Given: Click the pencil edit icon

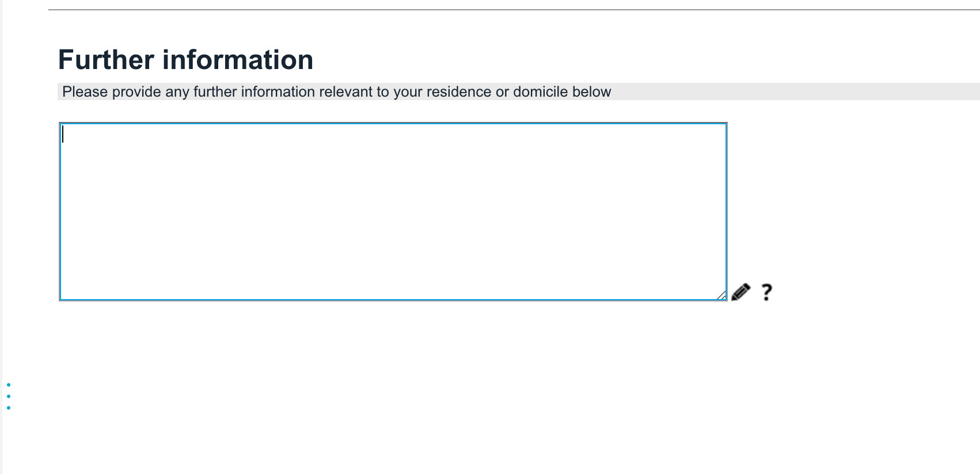Looking at the screenshot, I should pyautogui.click(x=740, y=292).
